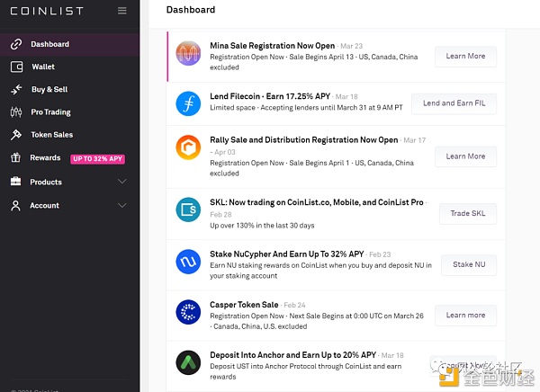
Task: Navigate to Token Sales
Action: tap(51, 135)
